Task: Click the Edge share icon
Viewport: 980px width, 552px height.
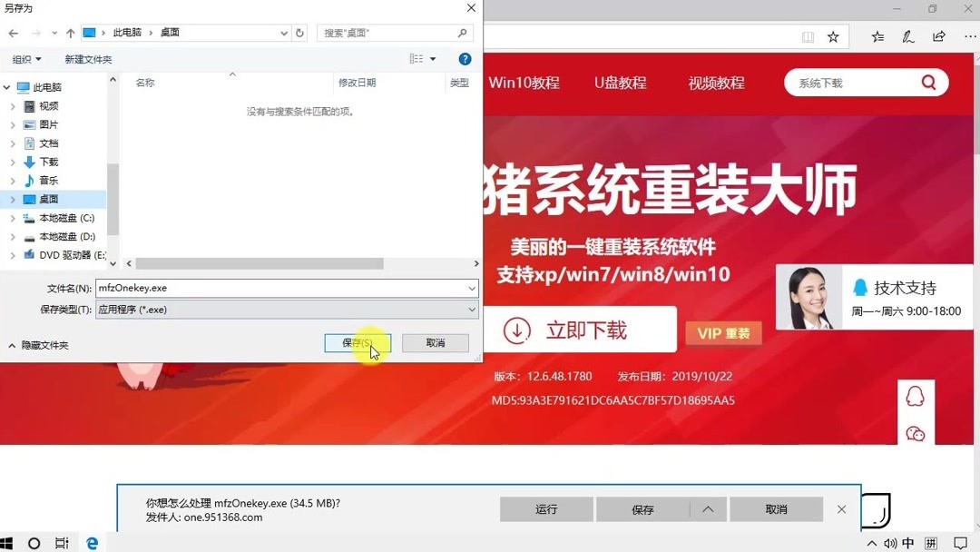Action: [x=940, y=36]
